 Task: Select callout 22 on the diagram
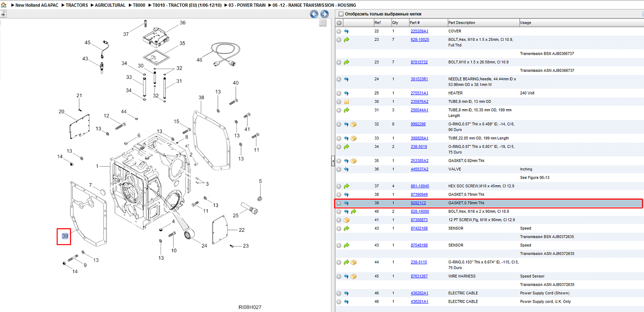pyautogui.click(x=242, y=230)
